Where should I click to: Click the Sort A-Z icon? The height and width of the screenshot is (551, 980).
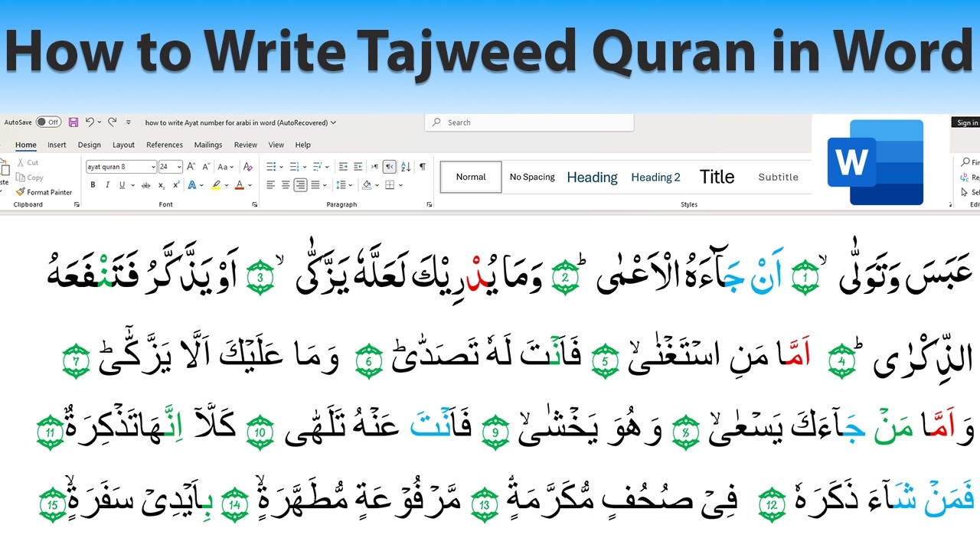point(406,166)
